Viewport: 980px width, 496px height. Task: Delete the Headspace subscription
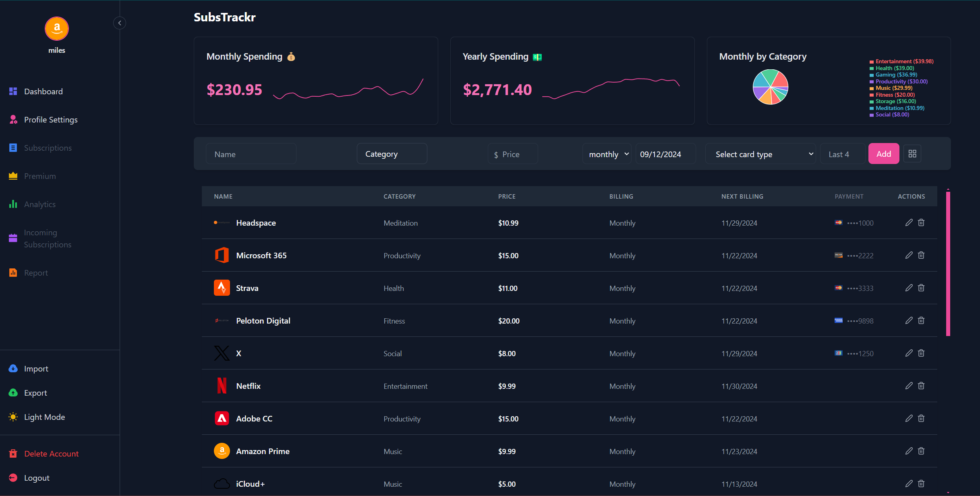point(921,222)
